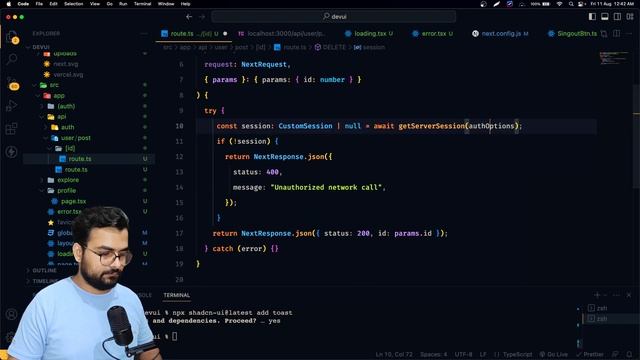Open page.tsx in the profile folder
Viewport: 640px width, 360px height.
point(73,201)
